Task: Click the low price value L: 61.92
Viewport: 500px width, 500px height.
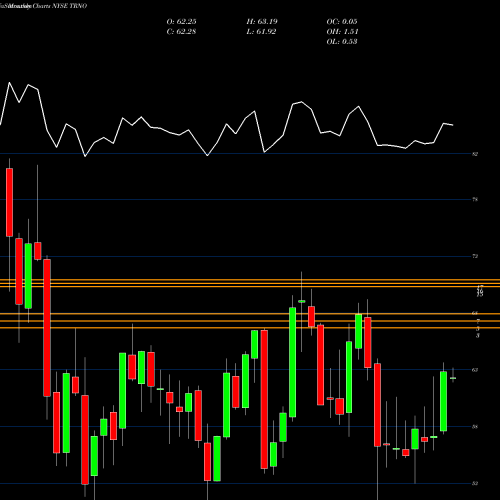Action: (261, 32)
